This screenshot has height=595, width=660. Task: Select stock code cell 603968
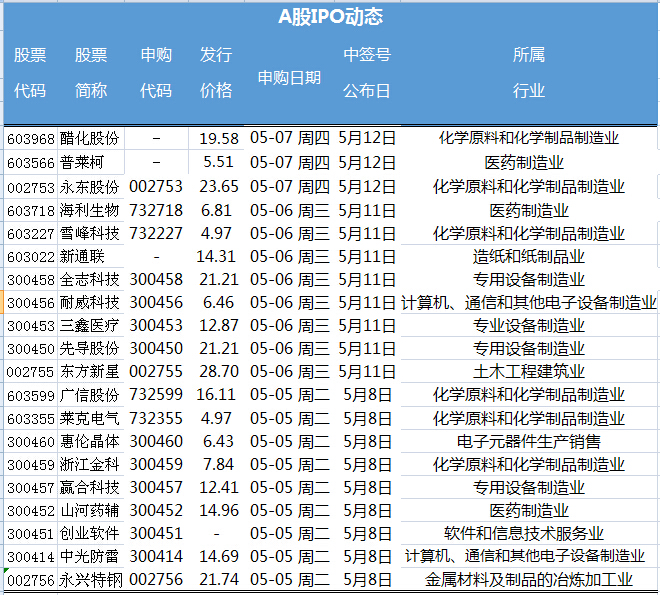point(31,139)
